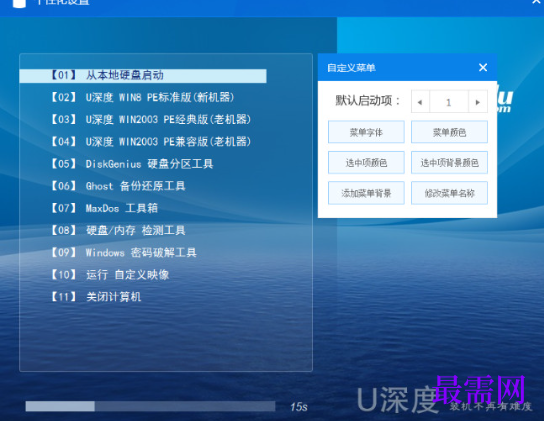Select menu item 05 DiskGenius 硬盘分区工具
This screenshot has height=421, width=544.
tap(132, 164)
